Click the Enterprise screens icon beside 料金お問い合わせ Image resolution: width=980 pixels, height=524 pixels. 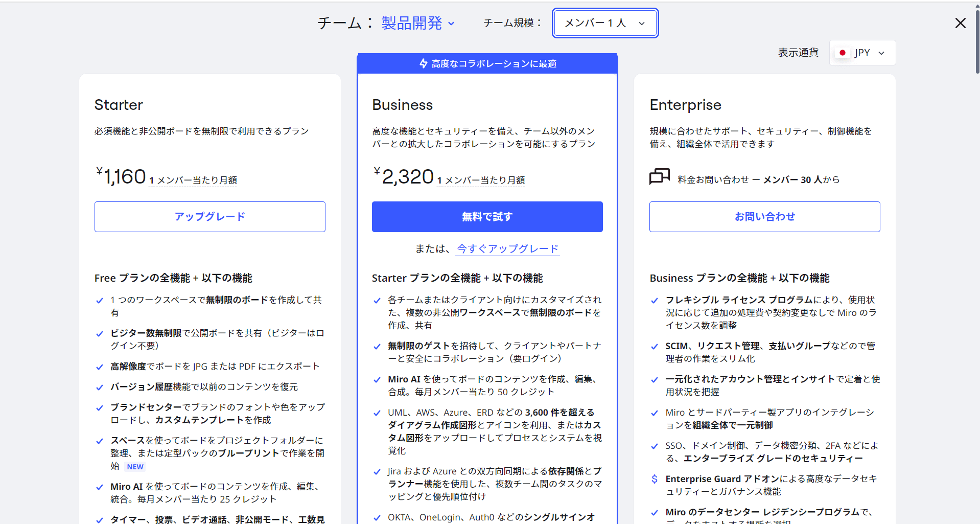pyautogui.click(x=659, y=177)
